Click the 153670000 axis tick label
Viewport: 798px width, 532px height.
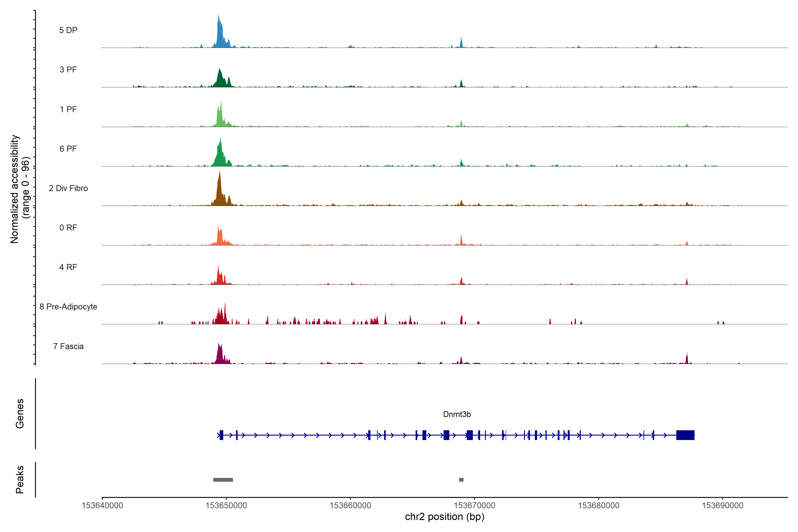pyautogui.click(x=474, y=506)
